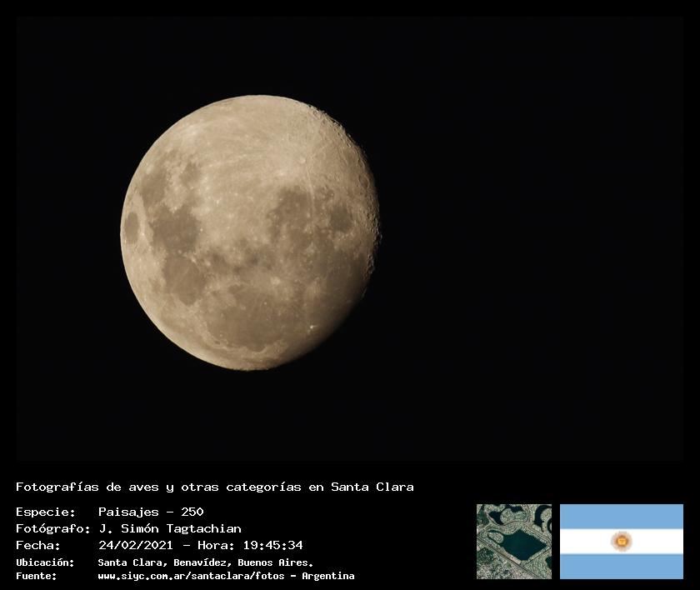Click the moon photograph
Viewport: 700px width, 590px height.
250,233
